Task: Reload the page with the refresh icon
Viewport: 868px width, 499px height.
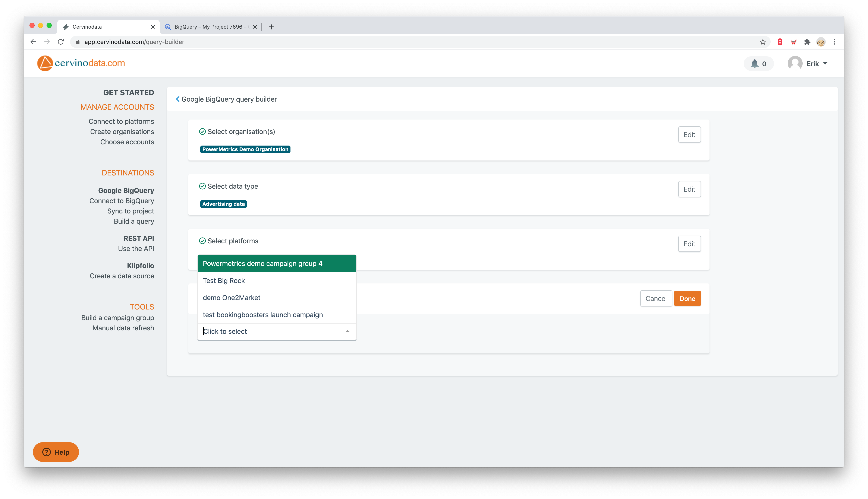Action: (61, 42)
